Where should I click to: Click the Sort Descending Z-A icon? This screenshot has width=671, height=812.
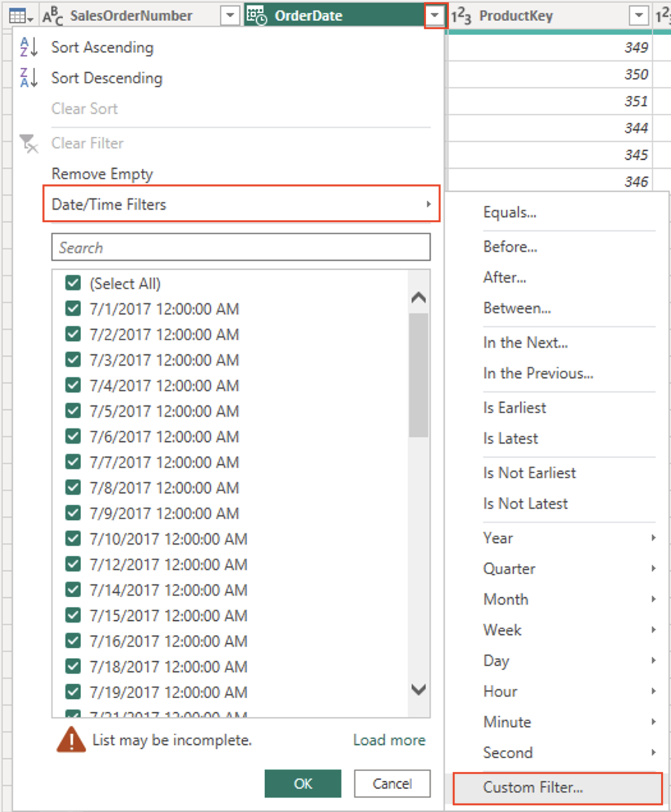pyautogui.click(x=29, y=77)
